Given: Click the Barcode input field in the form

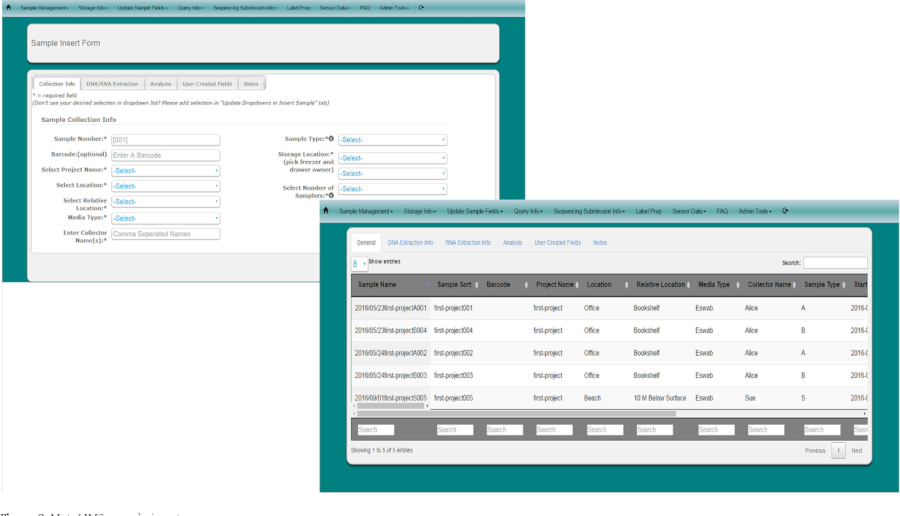Looking at the screenshot, I should tap(165, 155).
